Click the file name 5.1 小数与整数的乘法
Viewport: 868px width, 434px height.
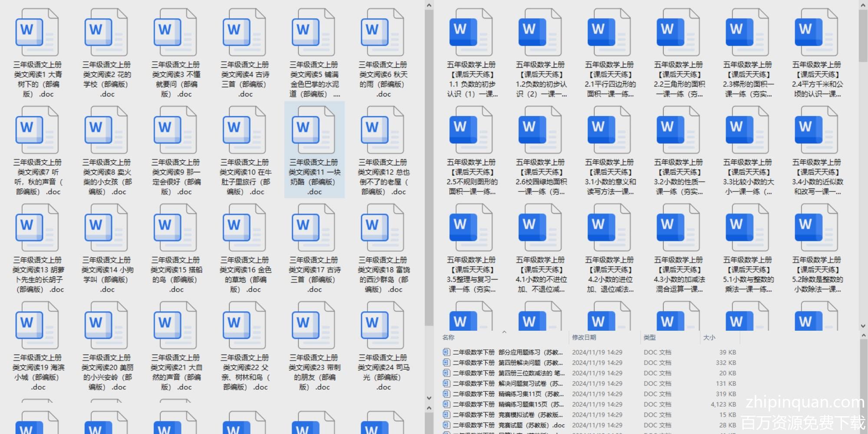pos(748,275)
